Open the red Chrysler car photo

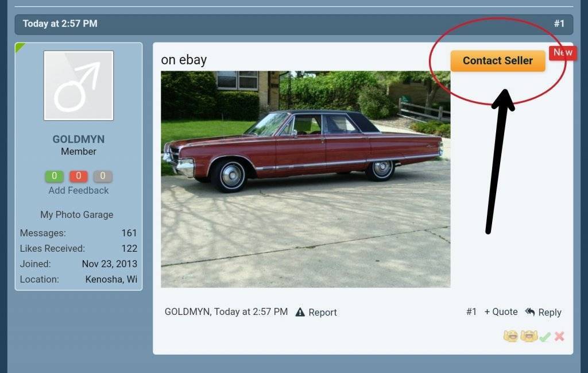pyautogui.click(x=305, y=179)
